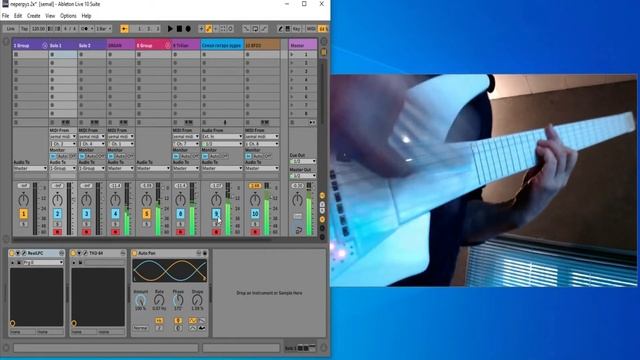
Task: Fold the 5 Group track with its circle icon
Action: pyautogui.click(x=167, y=46)
